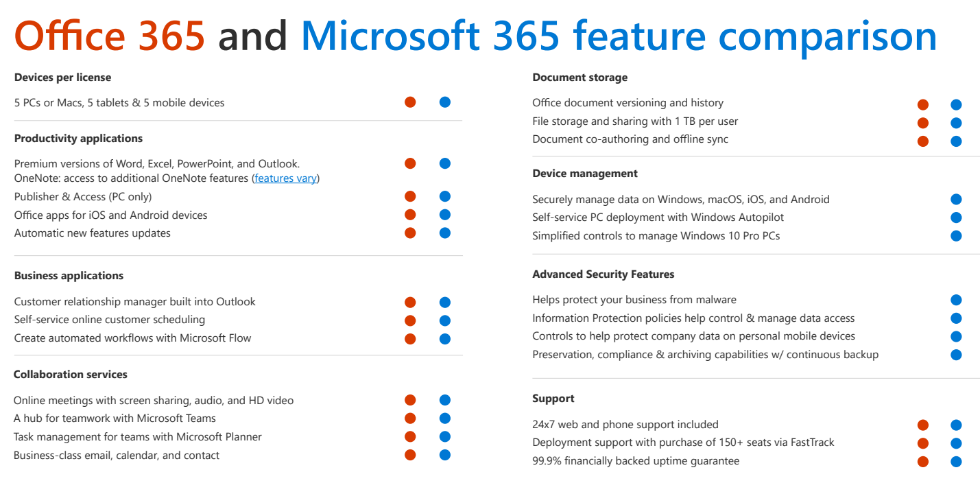Image resolution: width=980 pixels, height=483 pixels.
Task: Click blue dot for malware protection row
Action: [956, 300]
